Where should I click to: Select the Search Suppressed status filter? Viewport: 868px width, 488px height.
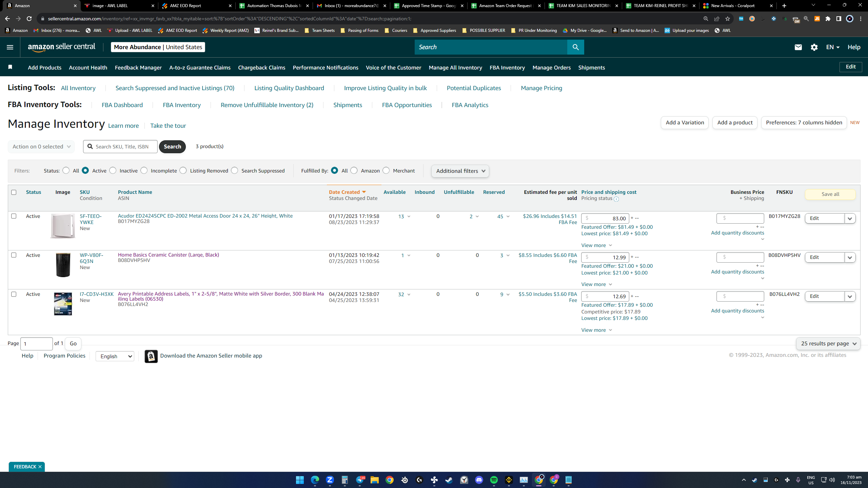(235, 170)
